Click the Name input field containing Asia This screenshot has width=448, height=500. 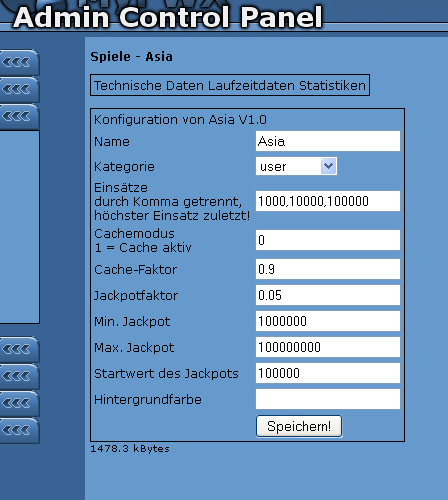click(x=328, y=141)
